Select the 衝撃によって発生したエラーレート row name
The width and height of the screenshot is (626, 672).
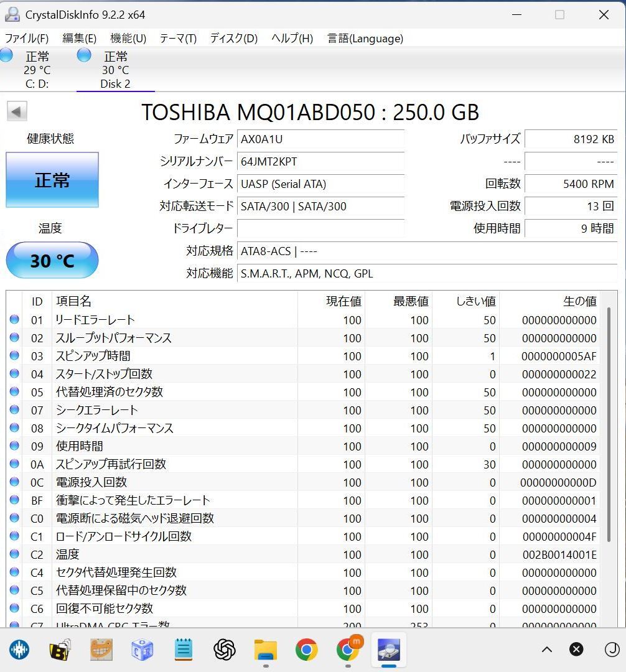133,500
